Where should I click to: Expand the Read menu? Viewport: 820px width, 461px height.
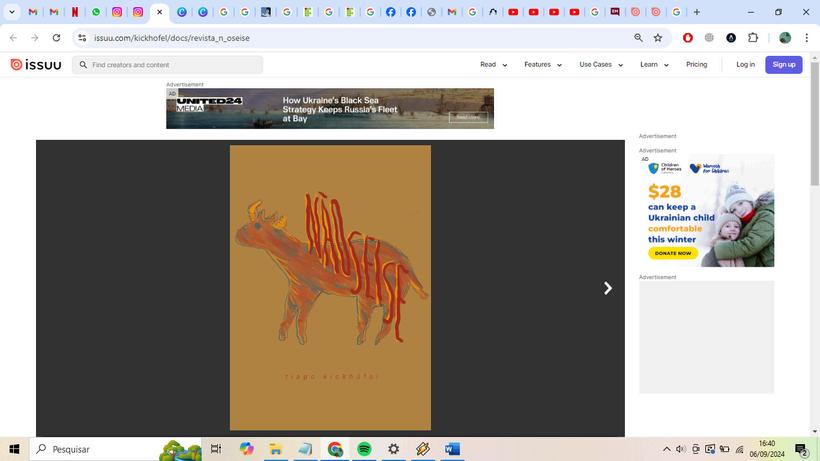pyautogui.click(x=493, y=65)
